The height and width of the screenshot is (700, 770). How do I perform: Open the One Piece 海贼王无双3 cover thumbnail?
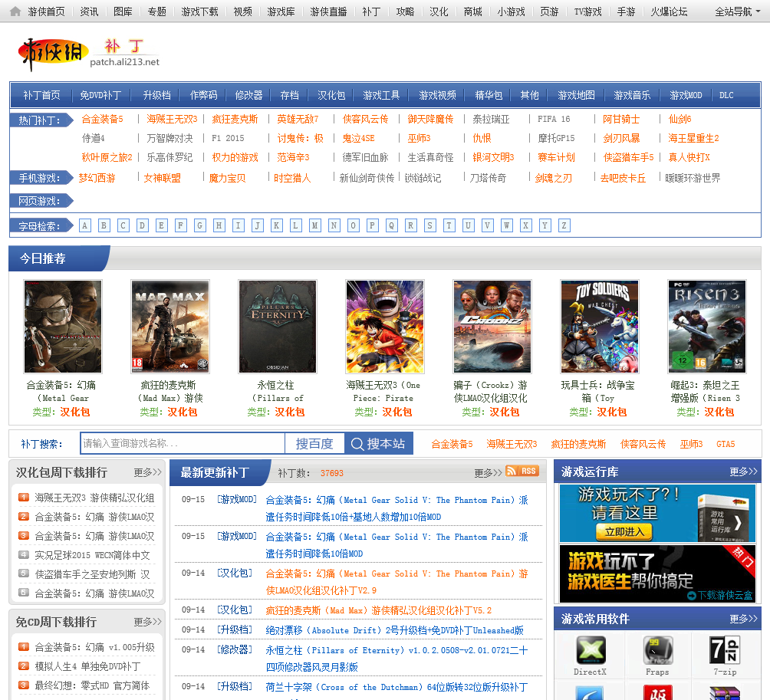[385, 327]
